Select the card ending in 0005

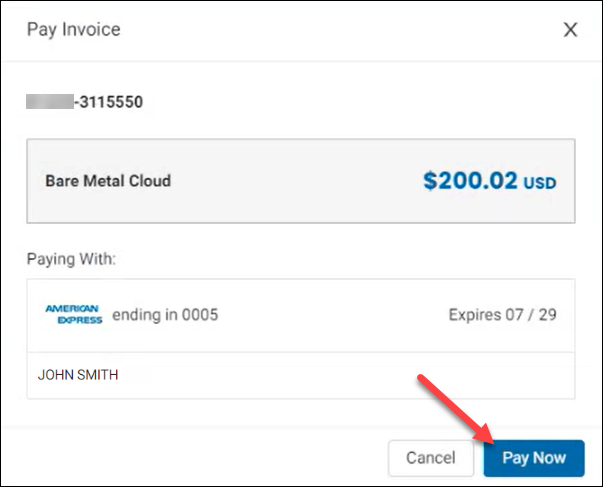301,315
